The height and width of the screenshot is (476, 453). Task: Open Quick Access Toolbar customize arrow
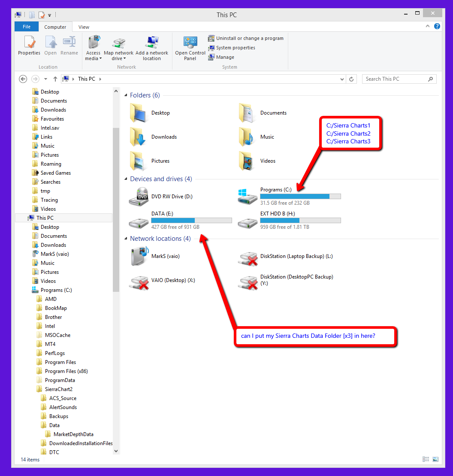pyautogui.click(x=49, y=15)
